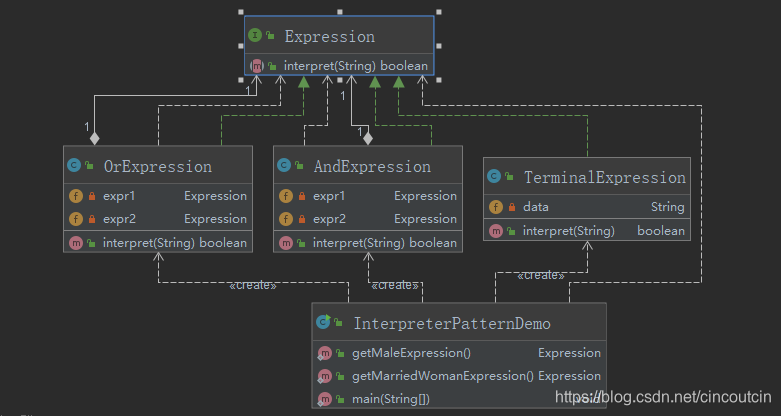Click the red lock icon beside OrExpression expr1

[92, 196]
